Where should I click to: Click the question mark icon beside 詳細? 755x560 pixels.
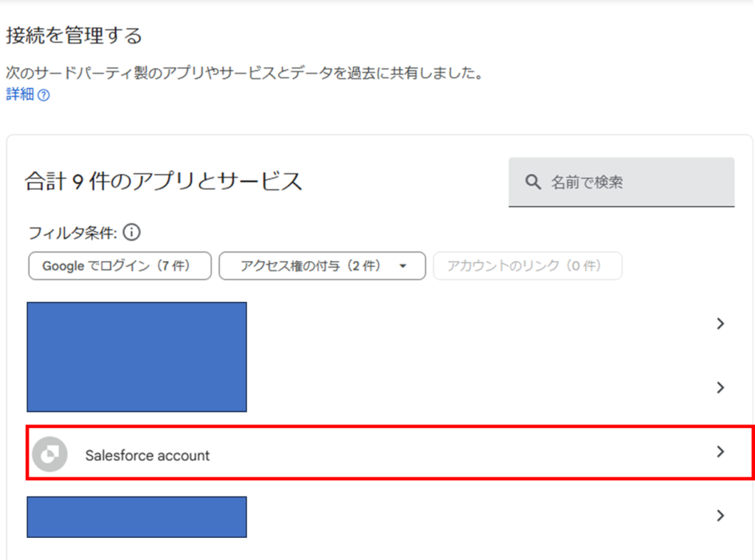click(x=44, y=95)
